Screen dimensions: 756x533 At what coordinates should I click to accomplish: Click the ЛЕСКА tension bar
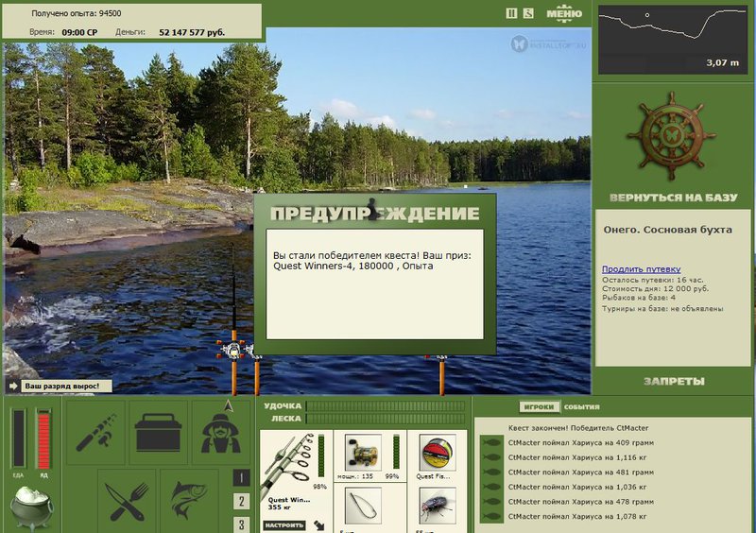coord(386,419)
